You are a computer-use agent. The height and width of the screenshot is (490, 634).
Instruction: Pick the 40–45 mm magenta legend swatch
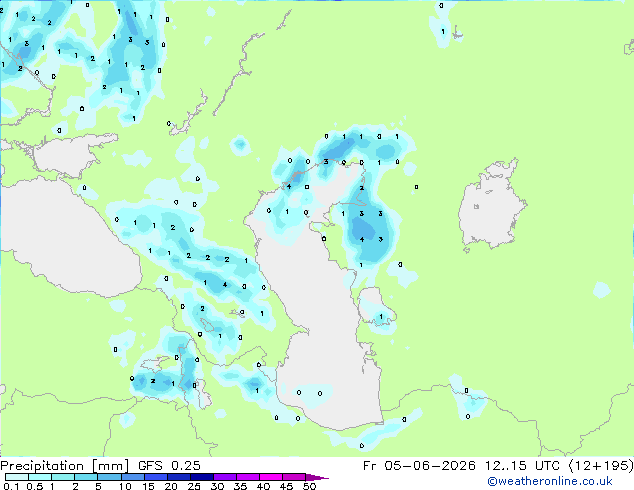pos(271,477)
